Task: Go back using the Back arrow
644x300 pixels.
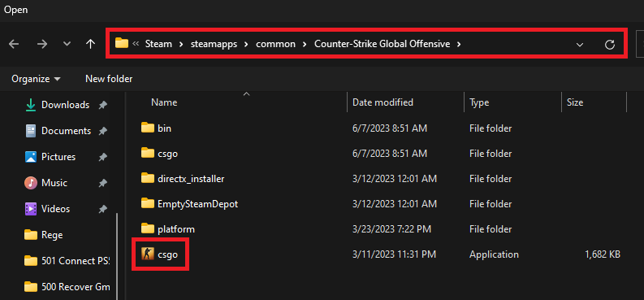Action: pyautogui.click(x=14, y=44)
